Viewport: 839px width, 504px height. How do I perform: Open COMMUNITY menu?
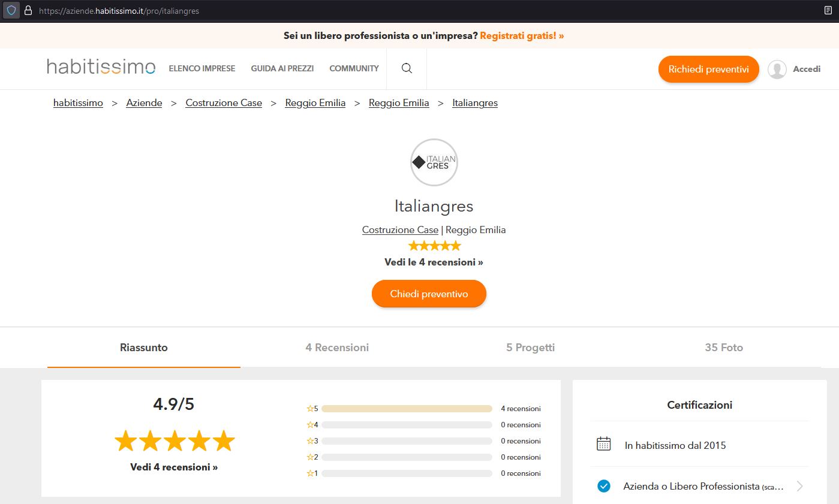click(354, 69)
